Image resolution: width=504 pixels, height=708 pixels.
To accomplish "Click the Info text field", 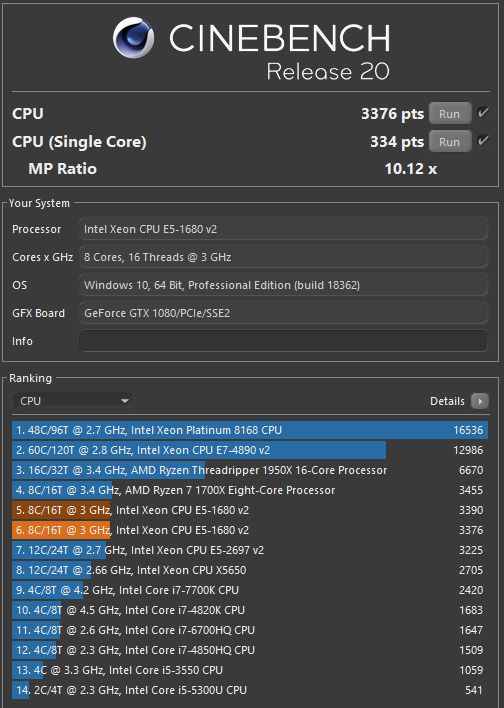I will (x=283, y=341).
